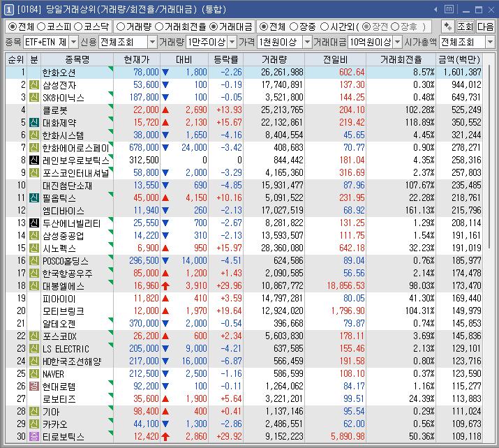Open the 거래대금 10억원이상 dropdown

click(x=398, y=42)
